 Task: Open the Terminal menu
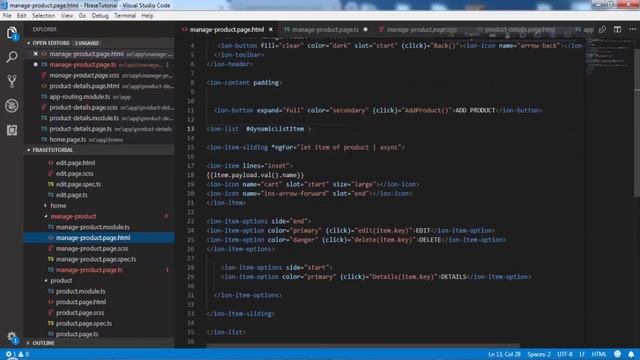point(125,16)
